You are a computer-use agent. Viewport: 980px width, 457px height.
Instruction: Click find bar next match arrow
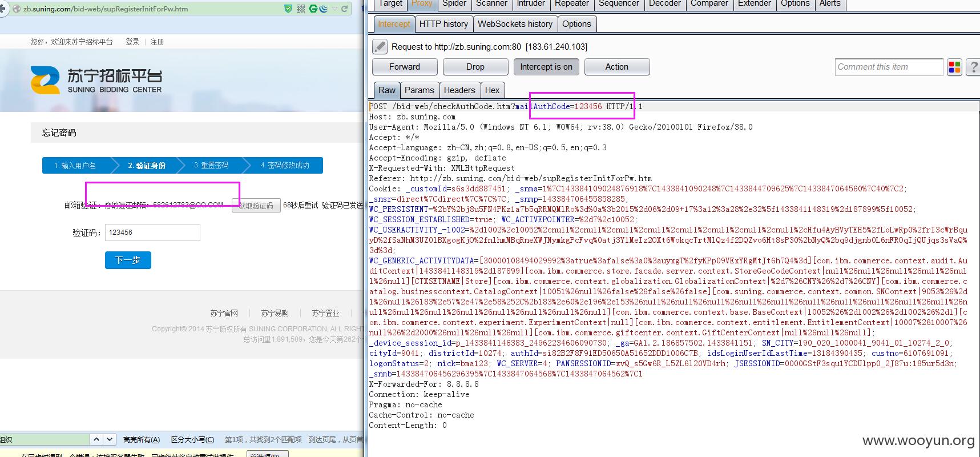[x=110, y=439]
